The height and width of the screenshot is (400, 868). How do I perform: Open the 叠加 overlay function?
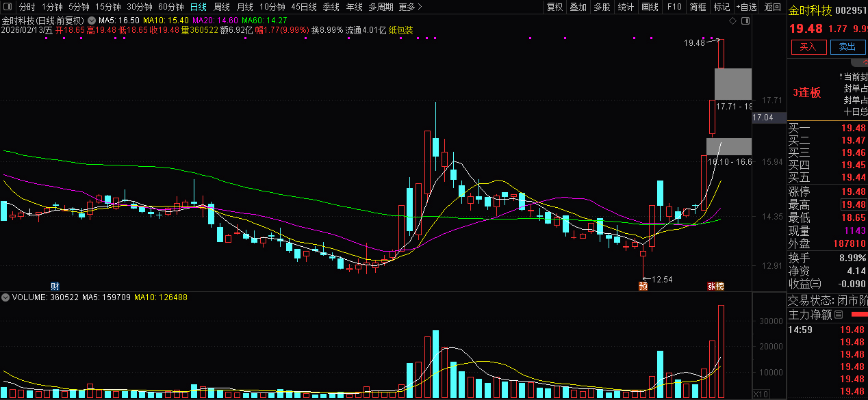click(577, 7)
